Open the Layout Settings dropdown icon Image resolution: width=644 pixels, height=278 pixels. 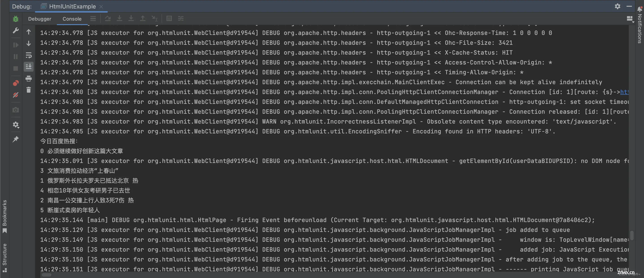tap(630, 19)
